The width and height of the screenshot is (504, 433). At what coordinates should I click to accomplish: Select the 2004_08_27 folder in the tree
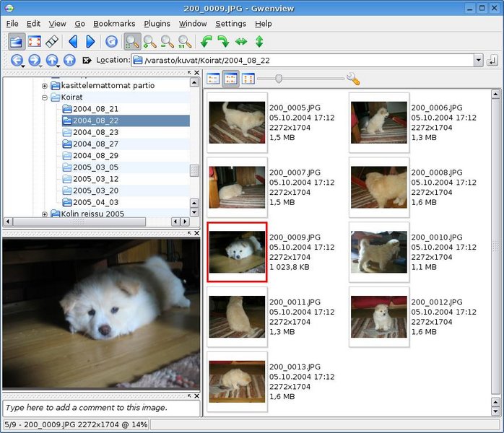pyautogui.click(x=95, y=144)
